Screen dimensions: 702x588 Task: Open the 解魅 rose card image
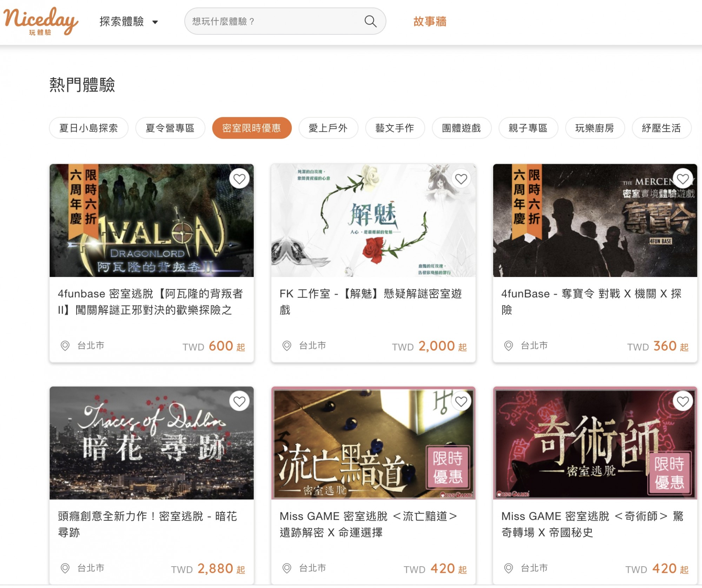pyautogui.click(x=373, y=220)
